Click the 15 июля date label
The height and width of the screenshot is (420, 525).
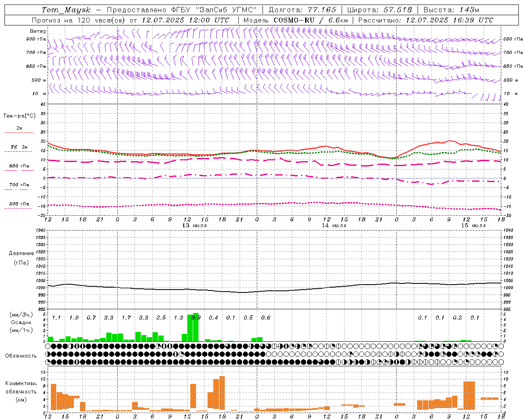tap(473, 226)
